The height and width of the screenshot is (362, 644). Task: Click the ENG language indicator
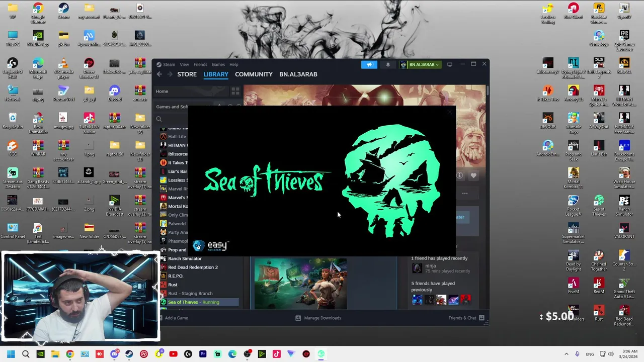pos(590,354)
